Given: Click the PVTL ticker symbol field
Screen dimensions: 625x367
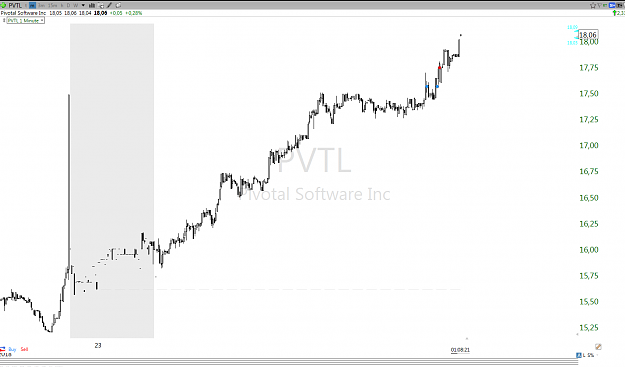Looking at the screenshot, I should (15, 6).
